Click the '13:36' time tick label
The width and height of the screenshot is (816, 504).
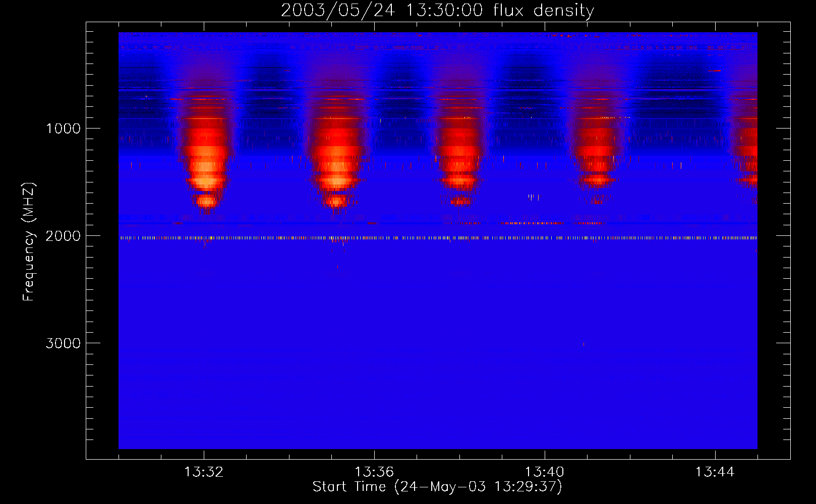[374, 472]
